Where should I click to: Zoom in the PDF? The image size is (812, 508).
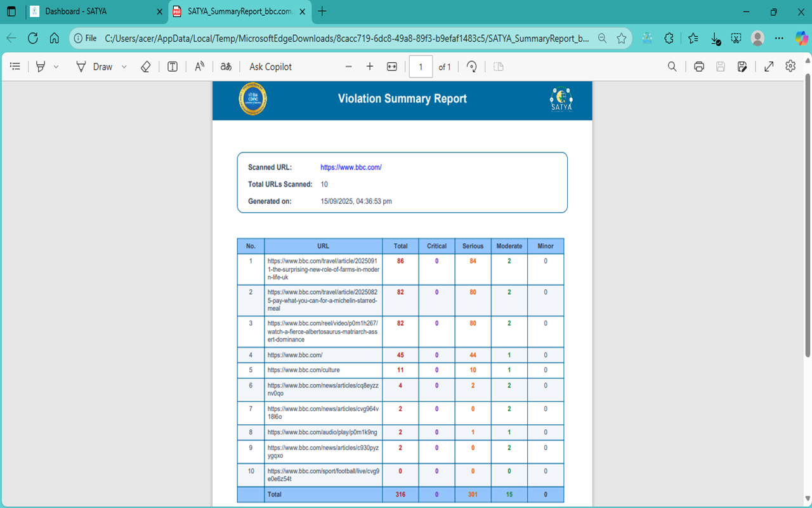tap(370, 67)
